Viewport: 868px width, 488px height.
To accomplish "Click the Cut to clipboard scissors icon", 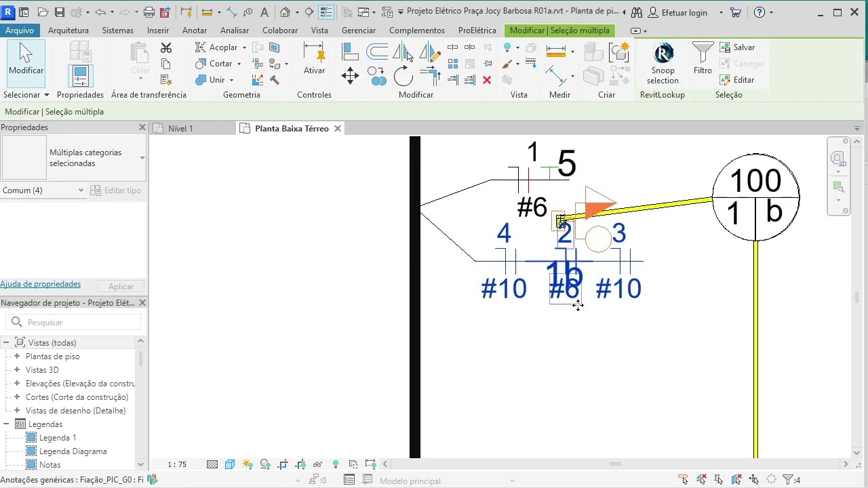I will (x=166, y=47).
